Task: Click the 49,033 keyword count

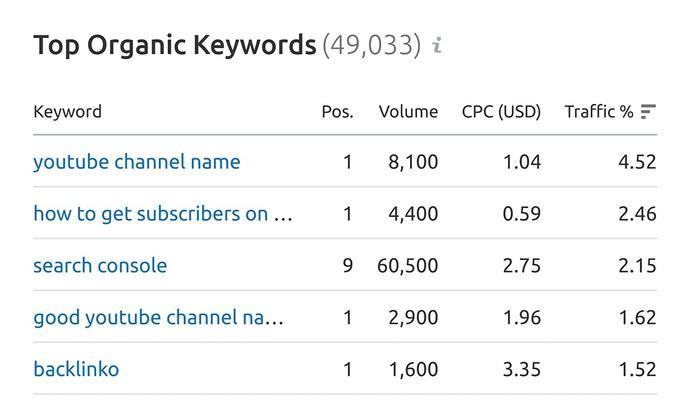Action: coord(372,45)
